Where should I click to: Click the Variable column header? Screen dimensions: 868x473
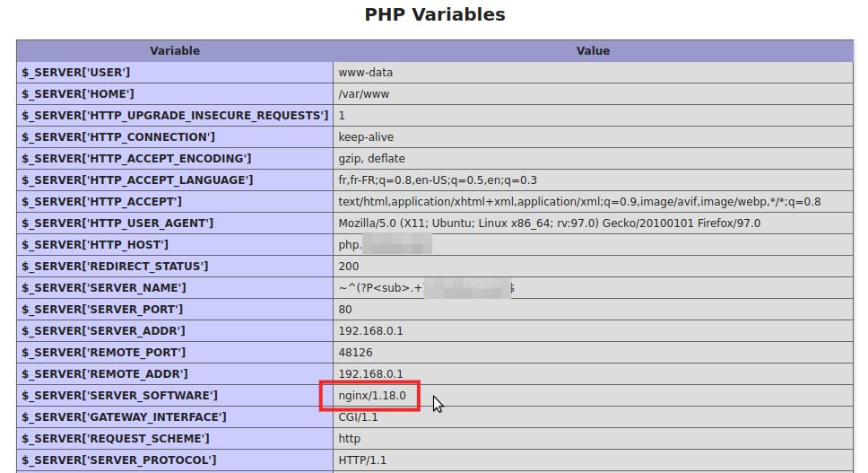pyautogui.click(x=174, y=51)
